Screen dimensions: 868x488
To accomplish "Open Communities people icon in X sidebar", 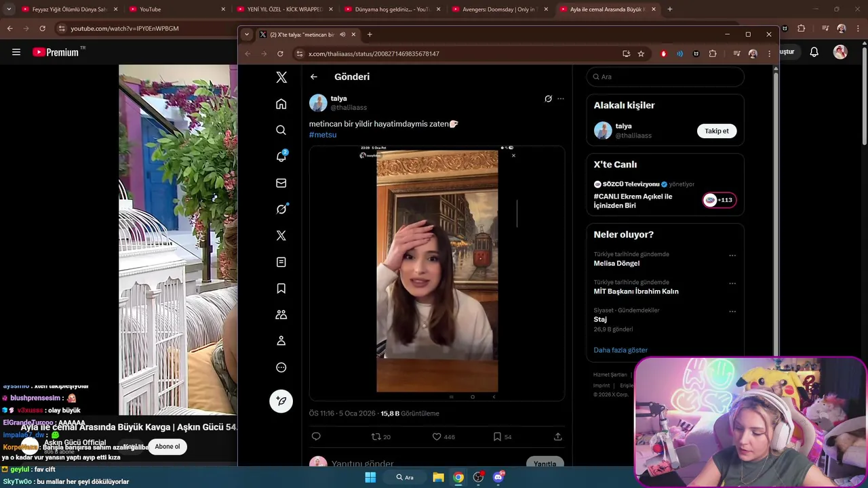I will click(281, 314).
